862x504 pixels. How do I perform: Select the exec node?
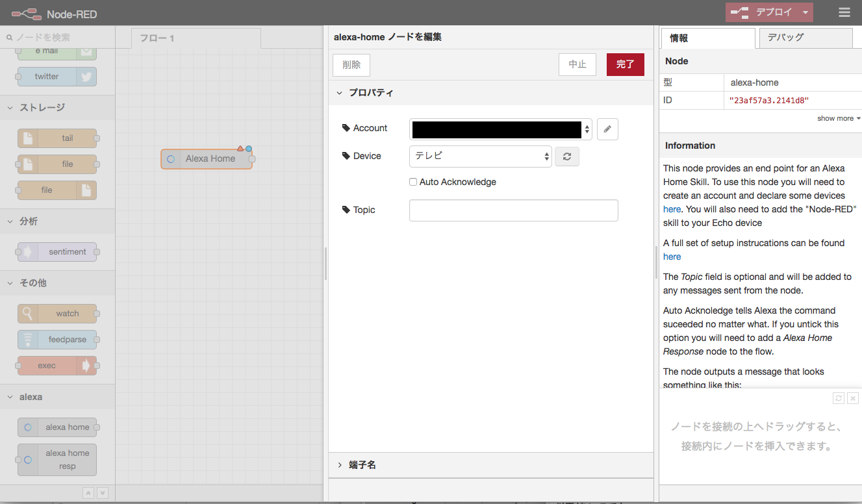pos(57,366)
